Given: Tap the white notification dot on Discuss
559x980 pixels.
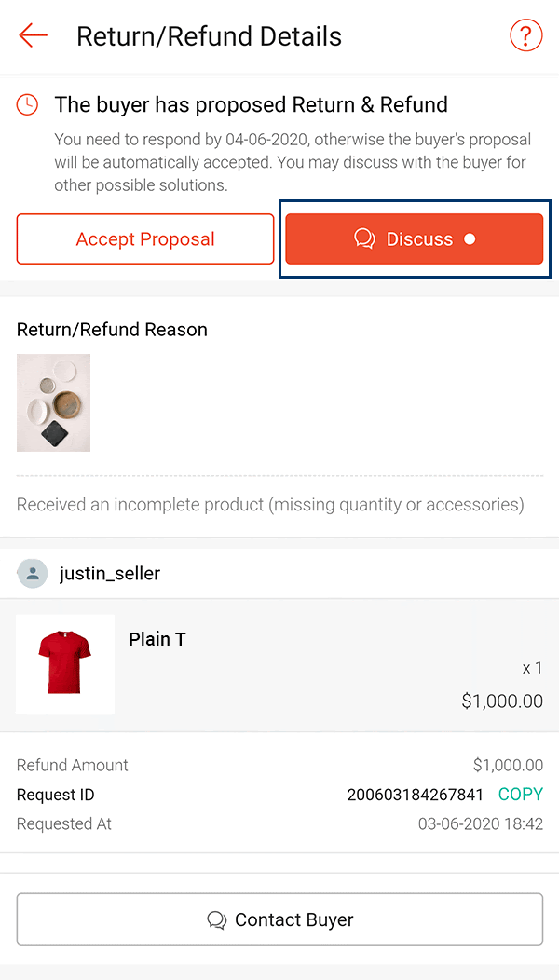Looking at the screenshot, I should click(x=470, y=238).
